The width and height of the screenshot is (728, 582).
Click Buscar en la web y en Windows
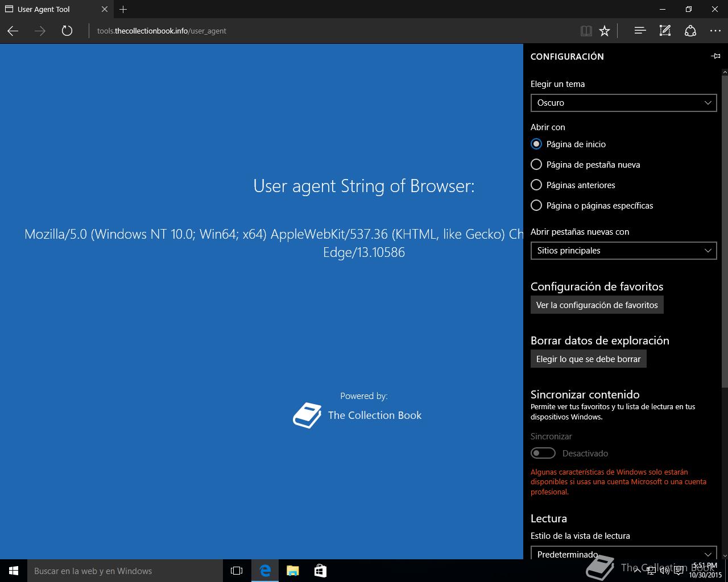[x=125, y=571]
